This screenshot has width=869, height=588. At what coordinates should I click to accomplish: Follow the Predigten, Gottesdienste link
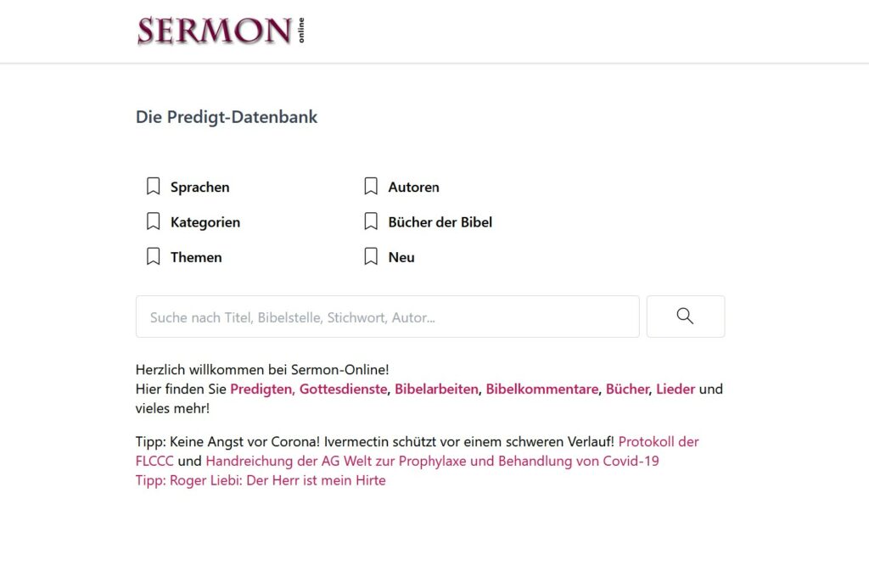309,389
